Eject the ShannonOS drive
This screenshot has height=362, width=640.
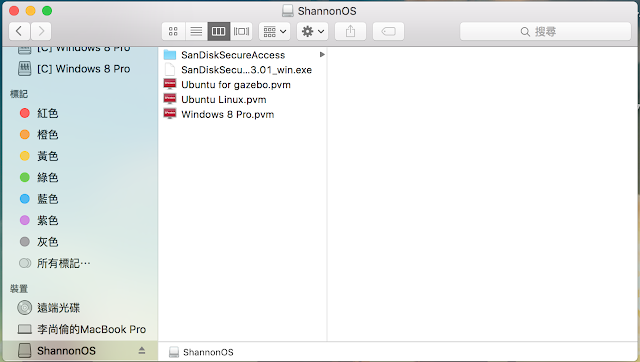[142, 350]
